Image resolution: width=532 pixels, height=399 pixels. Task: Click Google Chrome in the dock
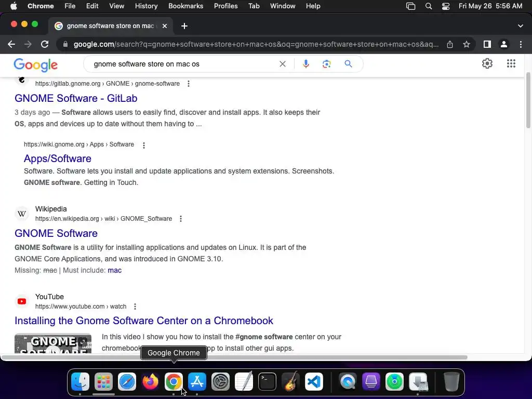coord(174,382)
